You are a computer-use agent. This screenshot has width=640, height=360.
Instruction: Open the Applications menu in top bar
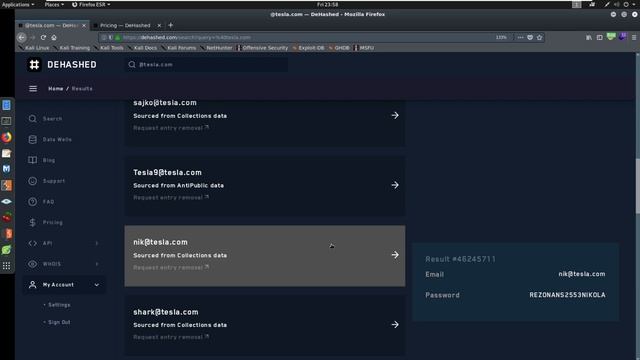tap(18, 4)
